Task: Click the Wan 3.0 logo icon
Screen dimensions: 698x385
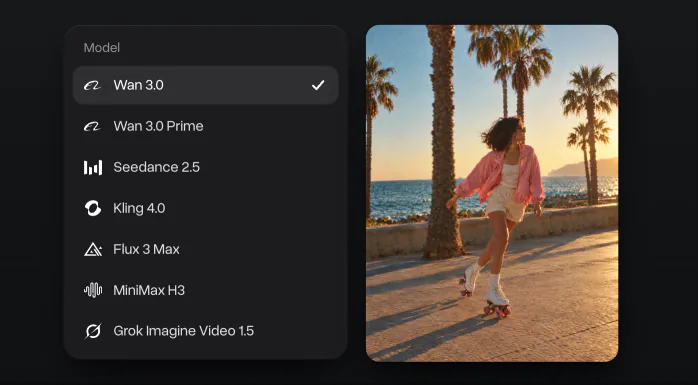Action: [93, 85]
